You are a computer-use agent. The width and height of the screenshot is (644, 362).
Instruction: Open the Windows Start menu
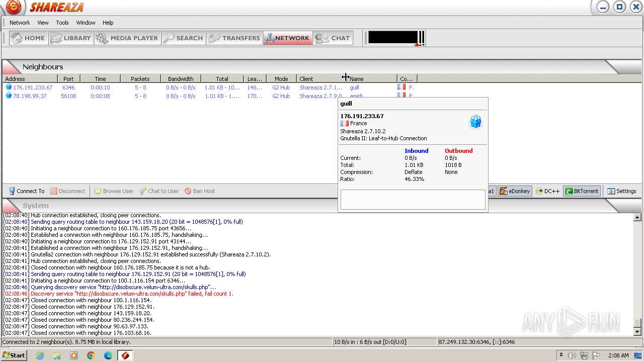(14, 355)
